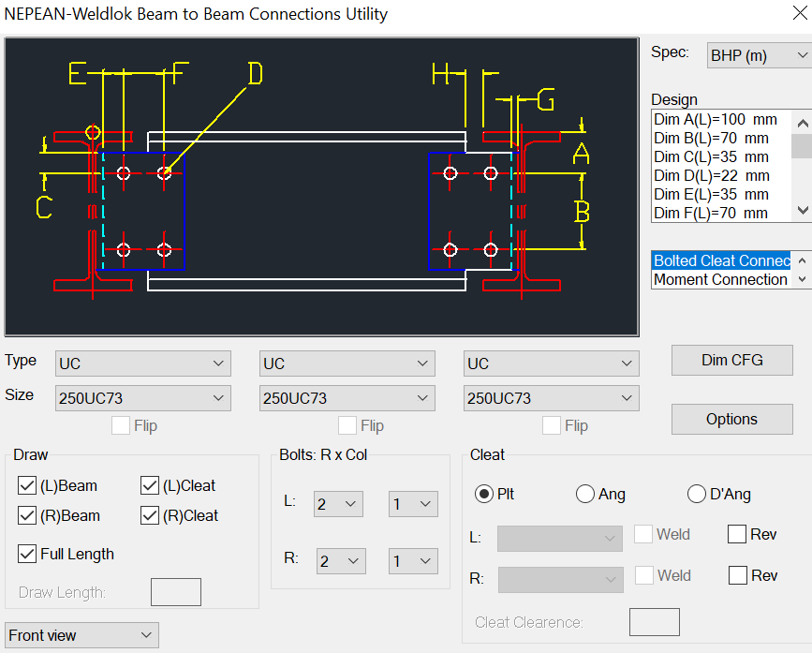This screenshot has width=812, height=653.
Task: Toggle Weld checkbox for cleat R
Action: (x=644, y=575)
